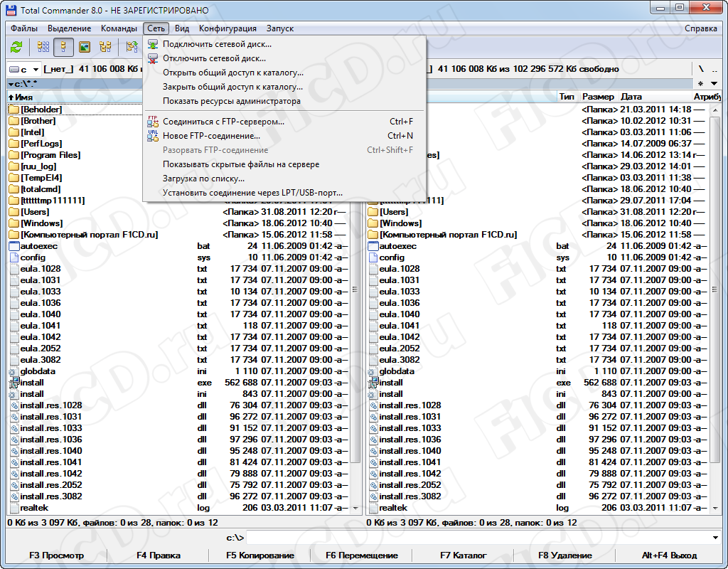The height and width of the screenshot is (569, 728).
Task: Click the install exe file icon in left panel
Action: pos(14,383)
